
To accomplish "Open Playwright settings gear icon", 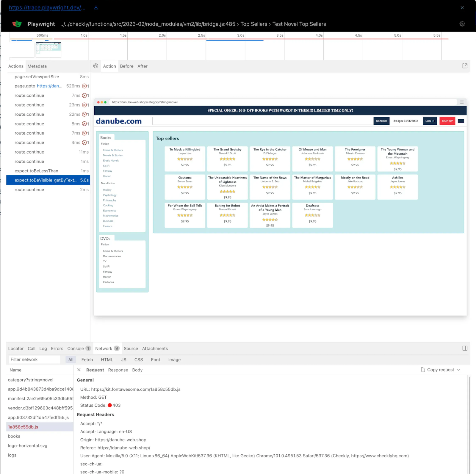I will tap(462, 24).
